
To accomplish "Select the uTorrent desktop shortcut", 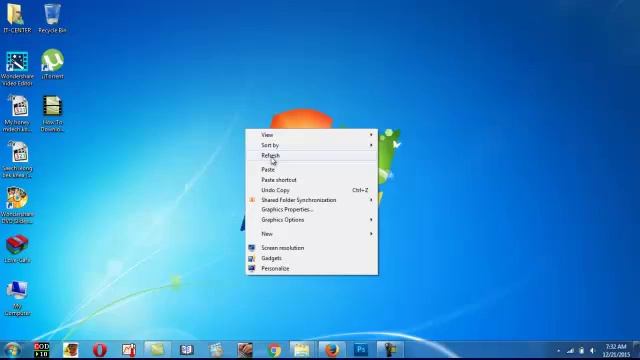I will click(52, 64).
